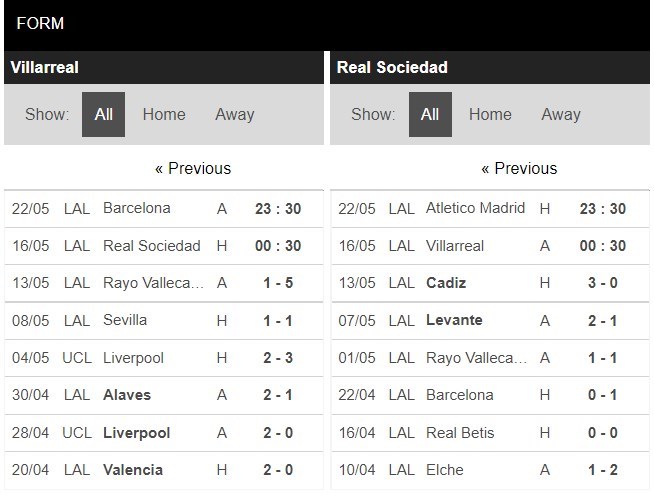Show Real Sociedad Home matches only
Viewport: 654px width, 499px height.
click(490, 114)
